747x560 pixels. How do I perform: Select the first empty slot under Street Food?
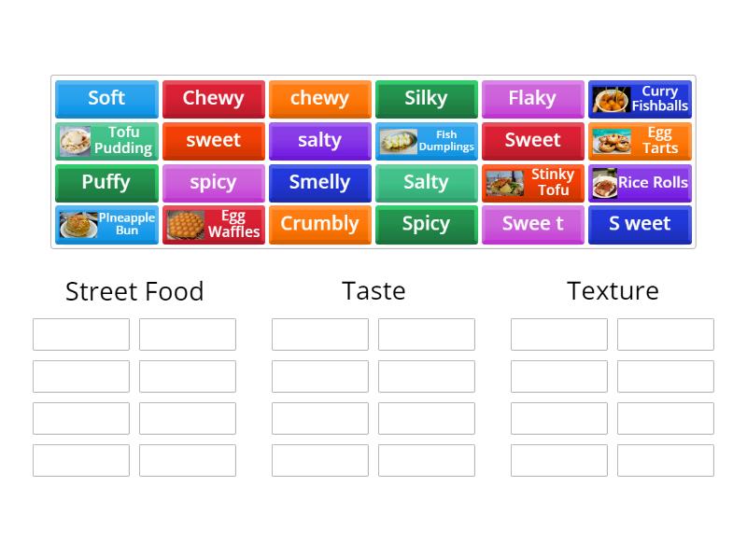[x=80, y=333]
